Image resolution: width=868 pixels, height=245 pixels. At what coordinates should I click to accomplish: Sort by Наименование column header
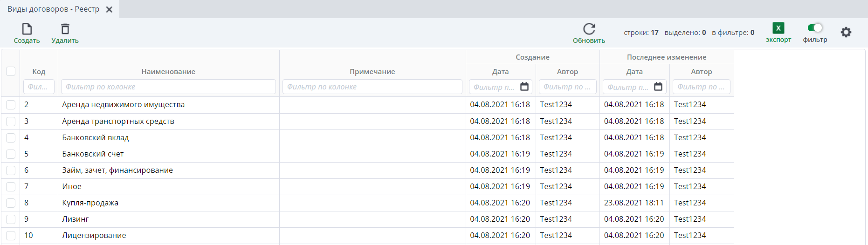coord(168,72)
